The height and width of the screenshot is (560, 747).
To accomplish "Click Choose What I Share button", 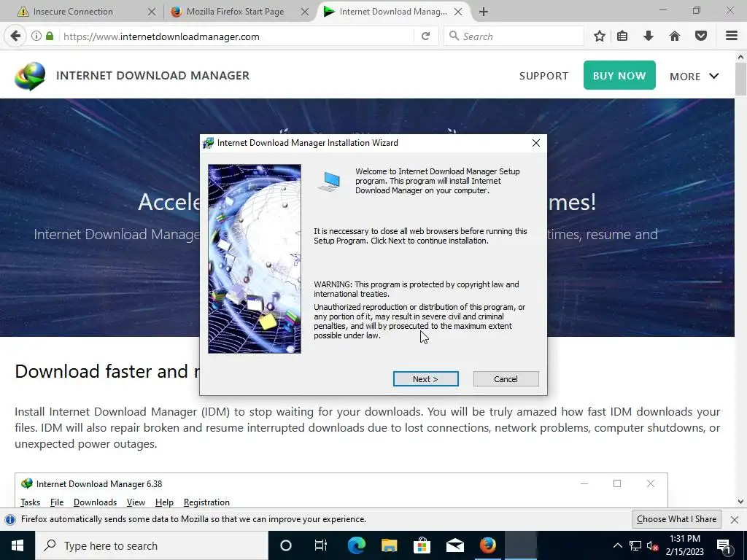I will [x=676, y=519].
